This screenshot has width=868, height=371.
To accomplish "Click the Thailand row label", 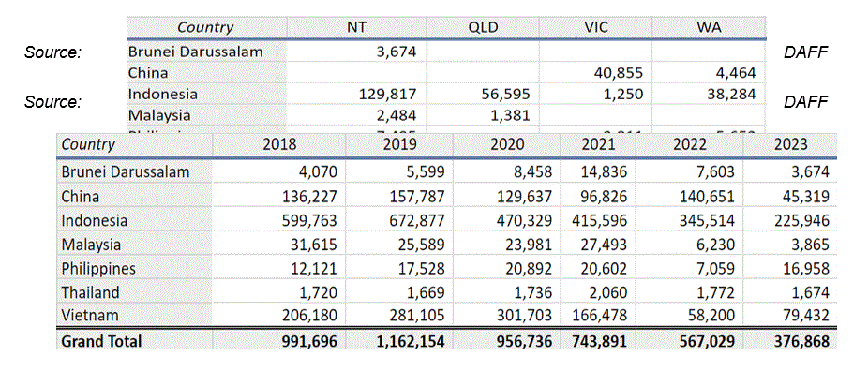I will (90, 292).
